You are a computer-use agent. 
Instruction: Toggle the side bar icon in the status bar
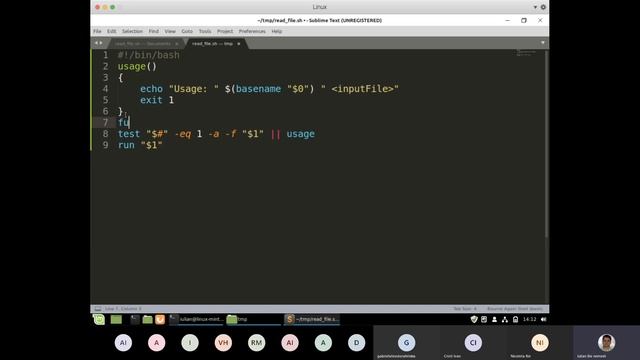[98, 309]
